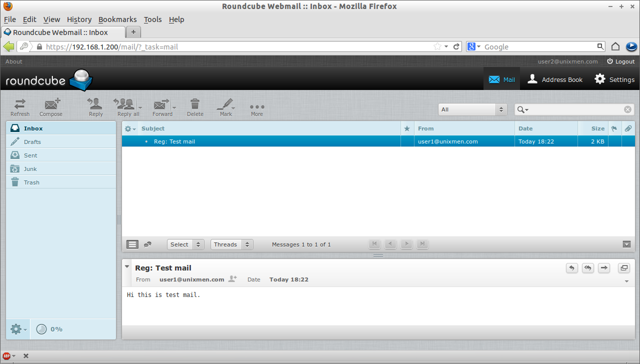
Task: Open the Firefox File menu
Action: 10,19
